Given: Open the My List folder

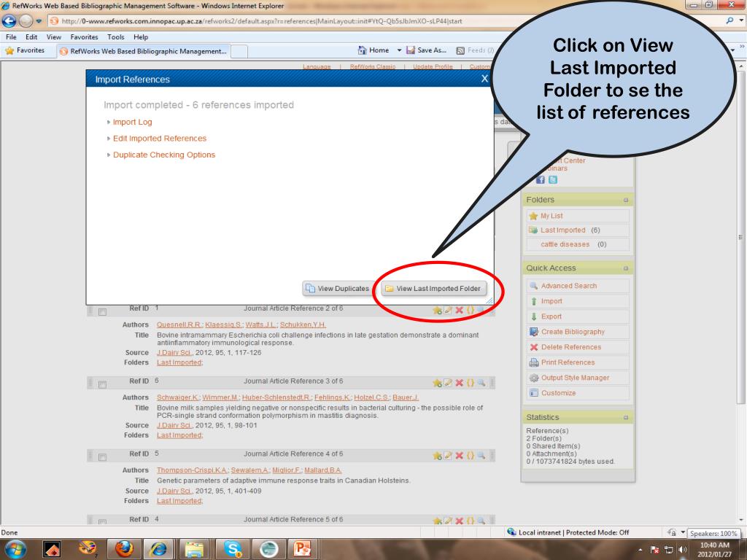Looking at the screenshot, I should pos(551,216).
